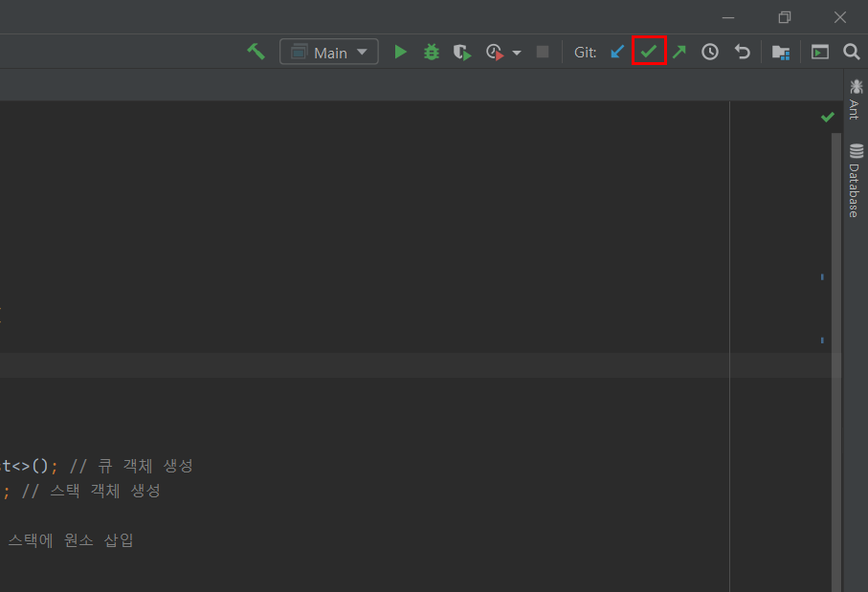Click Git Update Project arrow
This screenshot has width=868, height=592.
[617, 52]
